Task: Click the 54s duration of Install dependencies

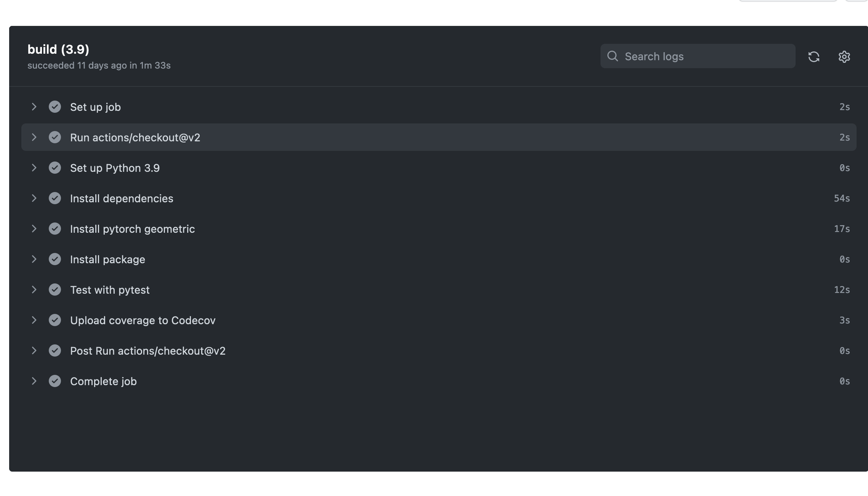Action: (842, 198)
